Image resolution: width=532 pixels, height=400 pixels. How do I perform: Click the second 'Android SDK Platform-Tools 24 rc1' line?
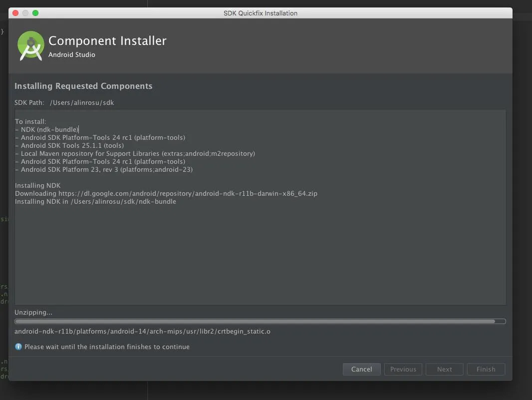pos(100,162)
